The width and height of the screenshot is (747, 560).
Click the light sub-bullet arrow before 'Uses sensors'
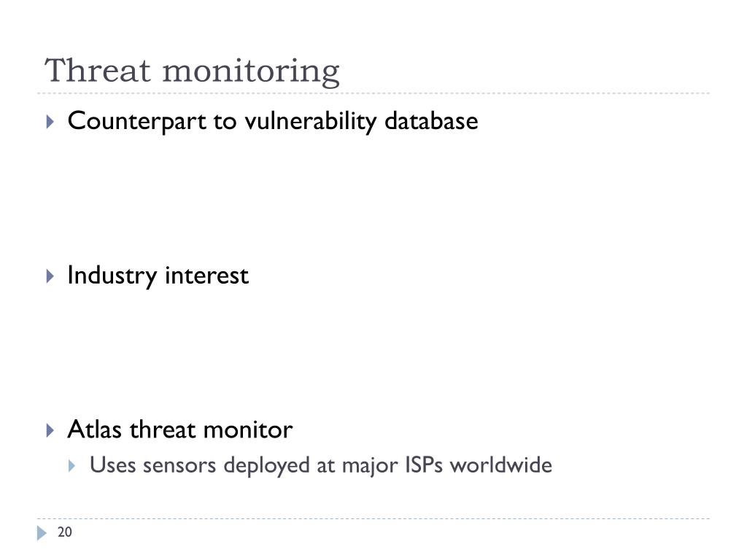72,466
